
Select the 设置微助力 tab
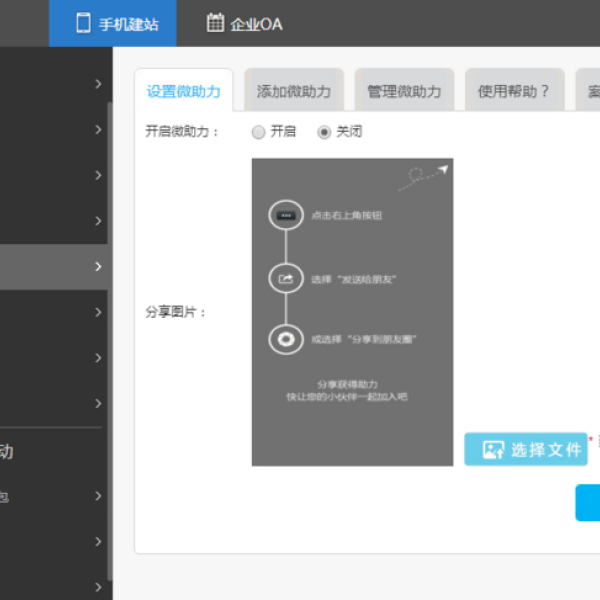click(183, 91)
